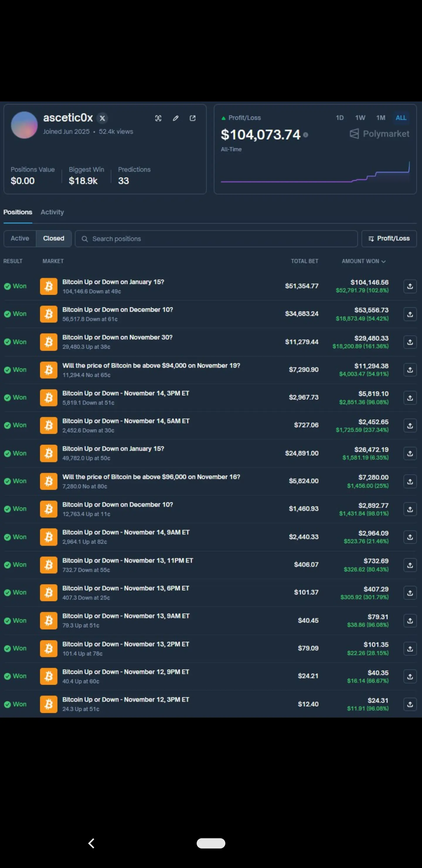Share the November 12, 3PM ET position

[410, 704]
